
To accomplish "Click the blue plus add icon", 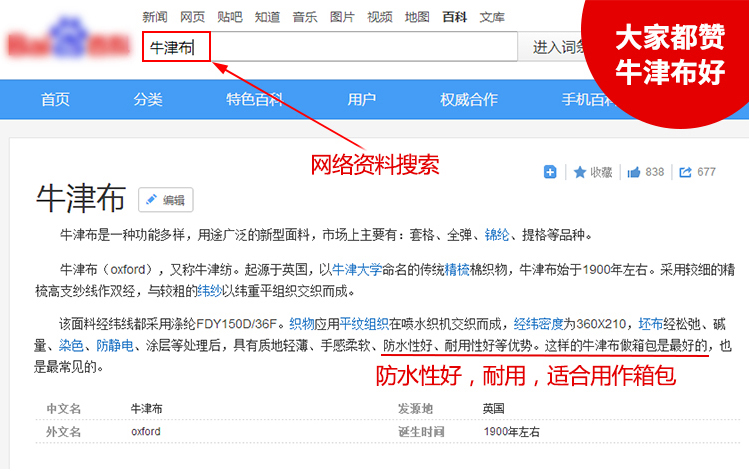I will 550,172.
